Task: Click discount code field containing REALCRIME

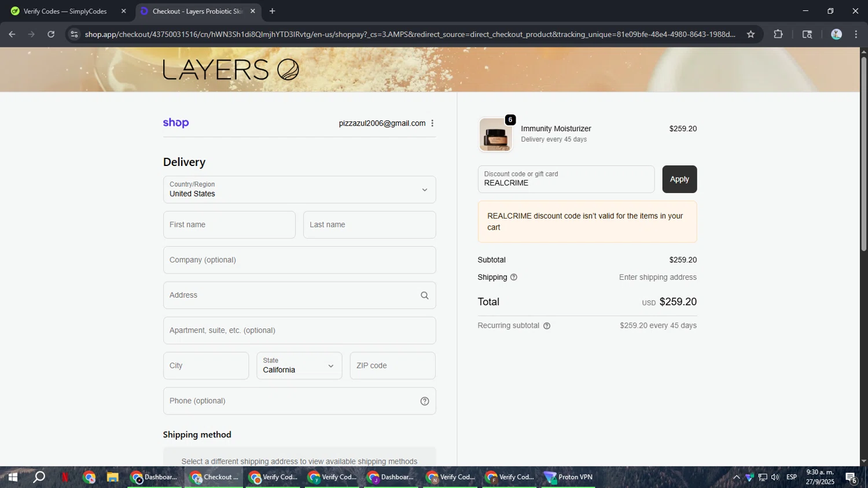Action: [x=566, y=179]
